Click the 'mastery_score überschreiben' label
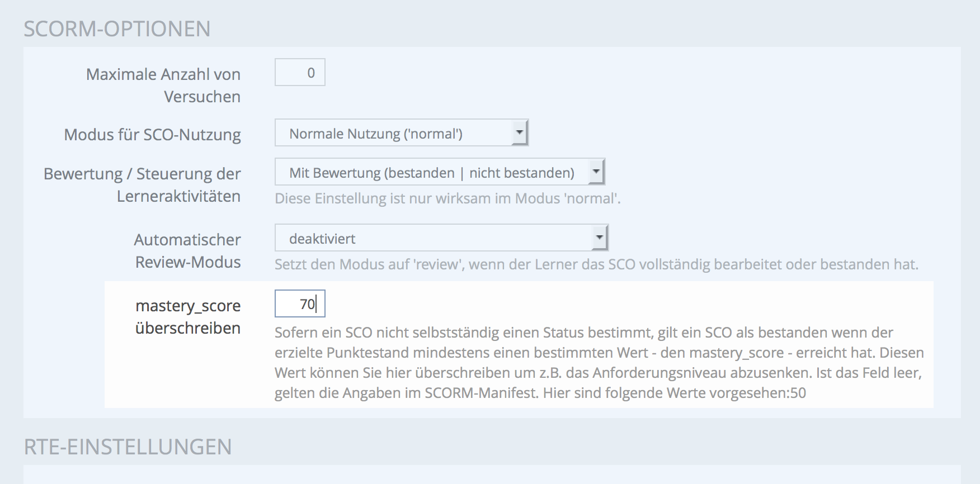The width and height of the screenshot is (980, 484). click(x=188, y=316)
